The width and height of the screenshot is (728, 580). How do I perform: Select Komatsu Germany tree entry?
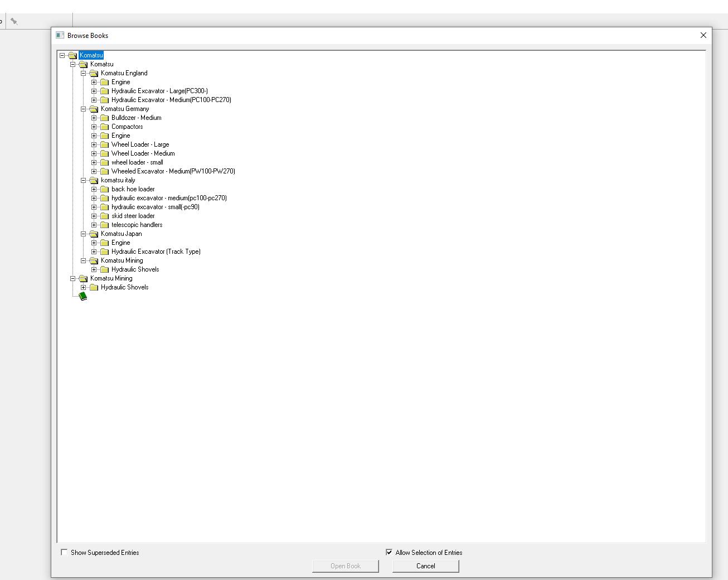(125, 109)
